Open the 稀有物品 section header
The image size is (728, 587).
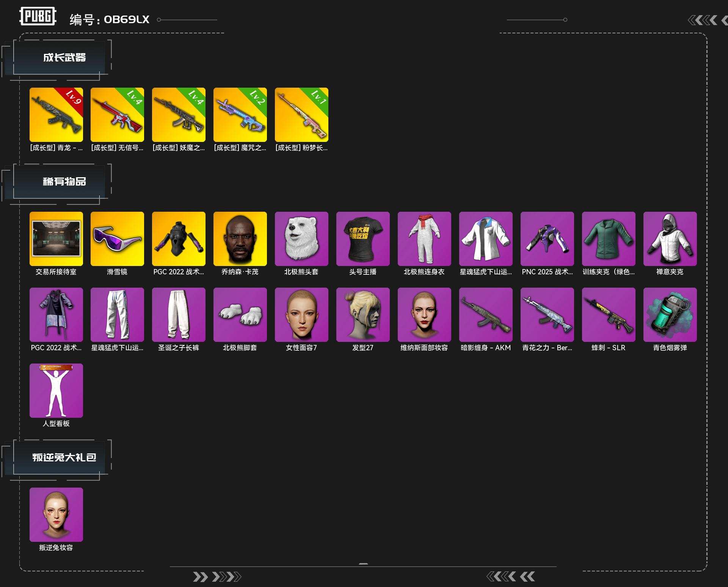pos(64,182)
